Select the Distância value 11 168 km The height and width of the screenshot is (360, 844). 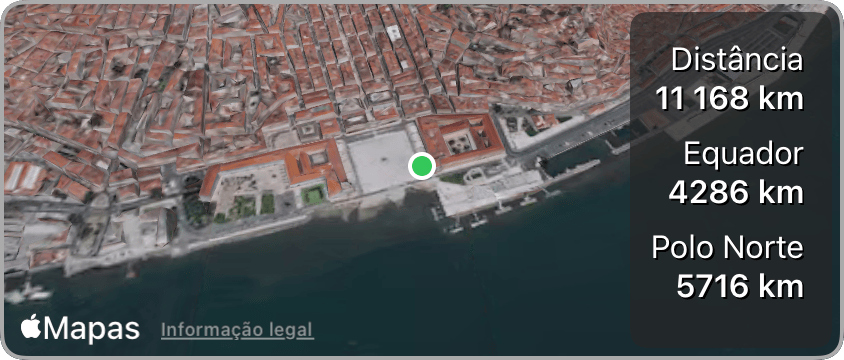[729, 98]
